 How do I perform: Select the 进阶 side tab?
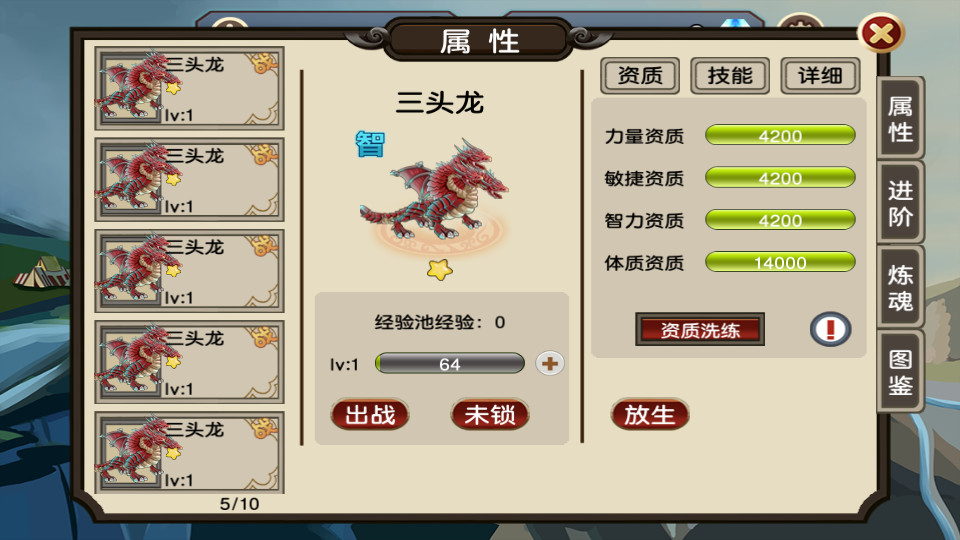pyautogui.click(x=900, y=203)
